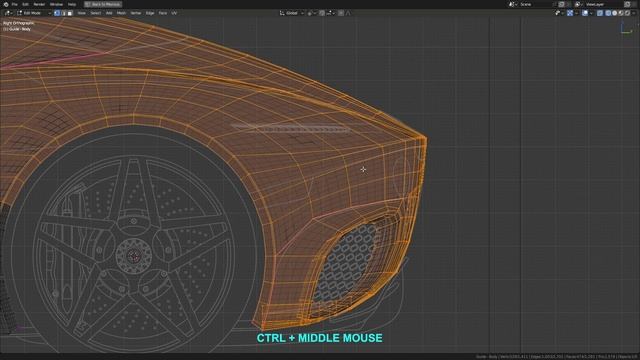Image resolution: width=640 pixels, height=360 pixels.
Task: Toggle X-ray mode
Action: click(600, 13)
